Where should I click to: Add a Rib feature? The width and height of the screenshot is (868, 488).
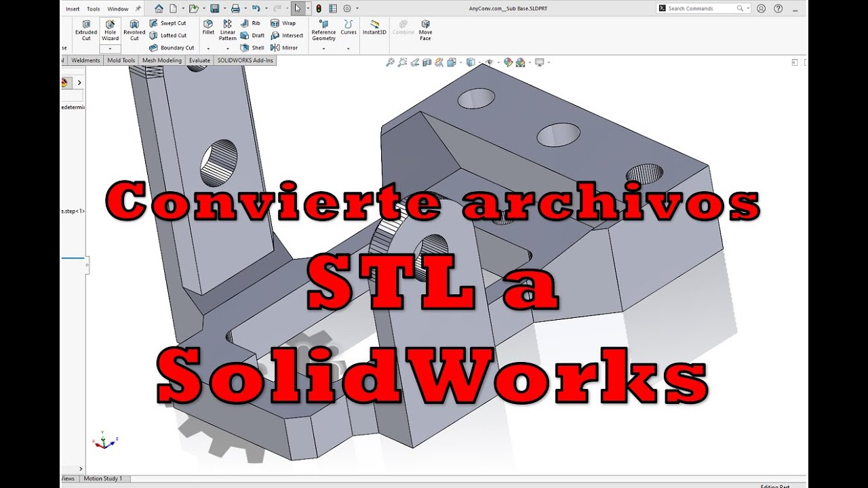pyautogui.click(x=250, y=23)
